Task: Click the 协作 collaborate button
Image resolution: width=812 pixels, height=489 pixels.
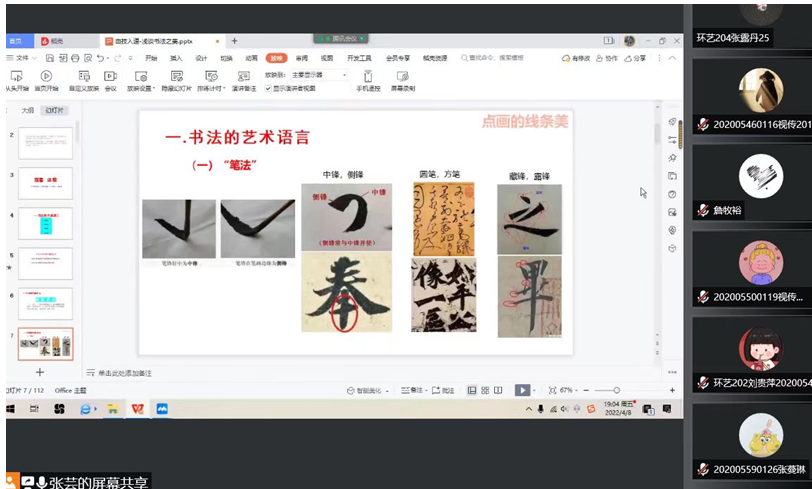Action: click(x=606, y=58)
